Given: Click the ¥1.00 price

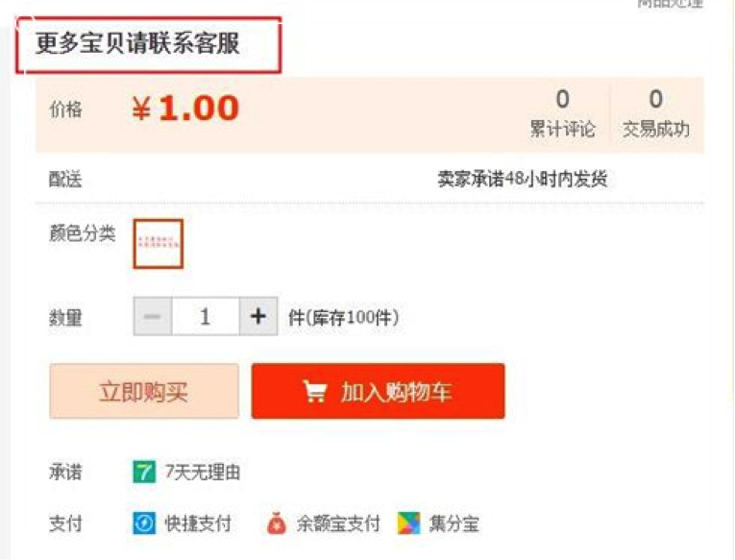Looking at the screenshot, I should click(x=185, y=109).
